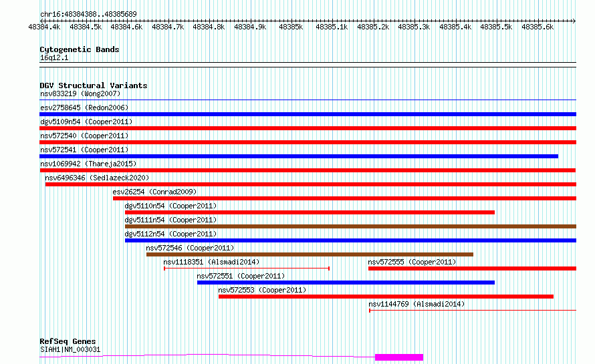Click the RefSeq Genes track heading
This screenshot has width=595, height=364.
coord(68,341)
